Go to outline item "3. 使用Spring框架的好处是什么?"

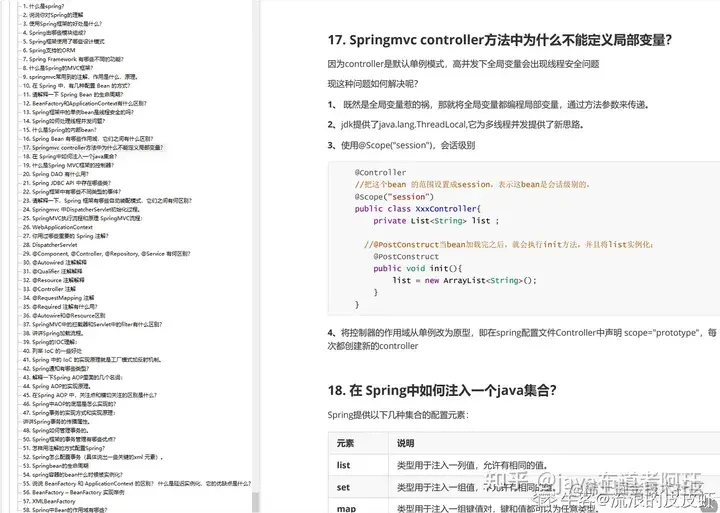coord(62,23)
